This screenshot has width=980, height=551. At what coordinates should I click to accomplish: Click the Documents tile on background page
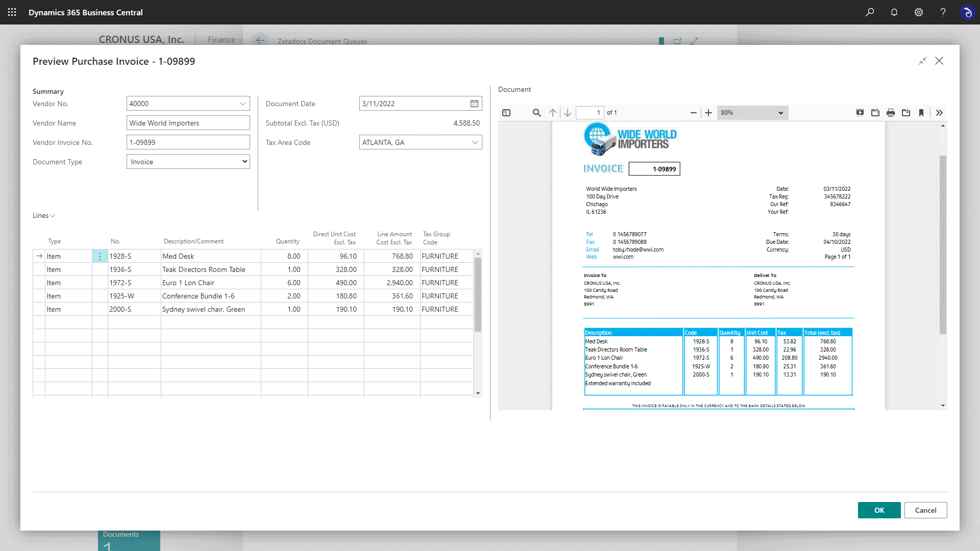pos(129,540)
